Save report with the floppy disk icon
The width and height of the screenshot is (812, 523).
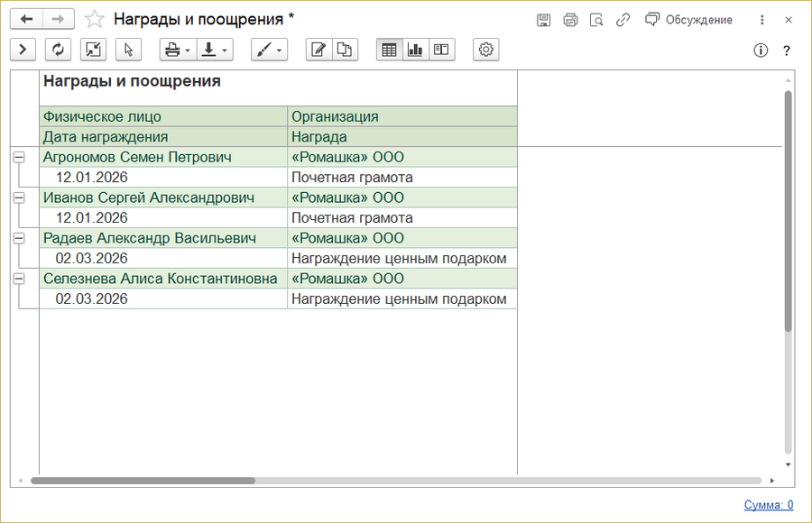tap(543, 20)
